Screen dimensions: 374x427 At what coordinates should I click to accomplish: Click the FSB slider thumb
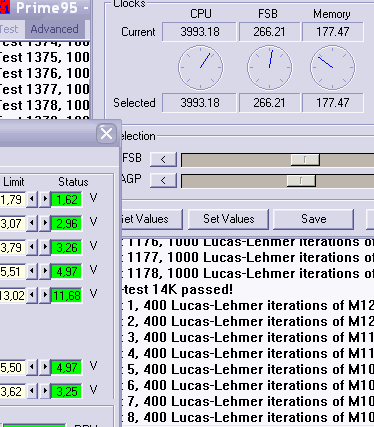tap(305, 160)
